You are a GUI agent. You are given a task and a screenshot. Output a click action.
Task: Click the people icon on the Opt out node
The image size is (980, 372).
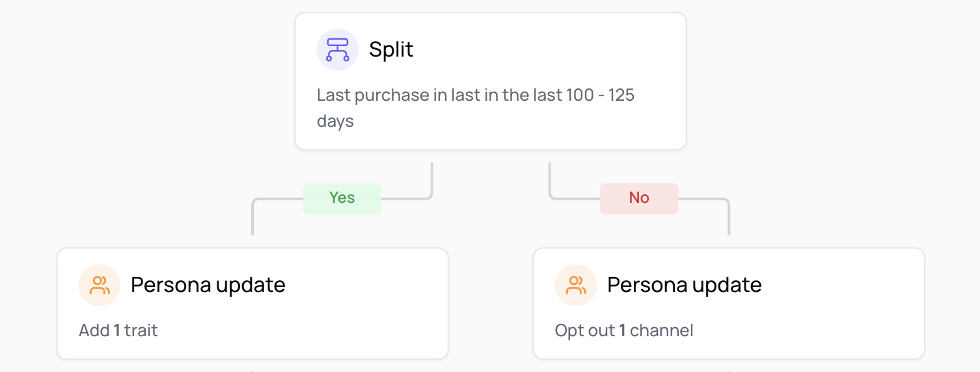576,286
